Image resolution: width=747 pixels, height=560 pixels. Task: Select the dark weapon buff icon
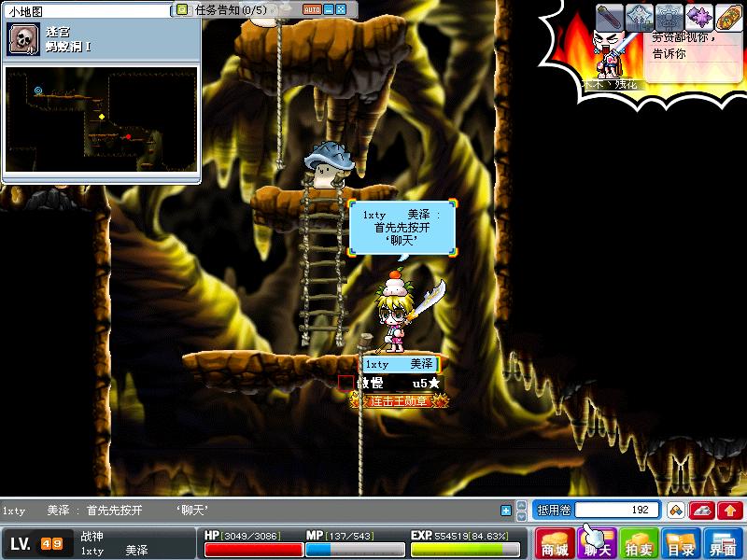coord(610,17)
